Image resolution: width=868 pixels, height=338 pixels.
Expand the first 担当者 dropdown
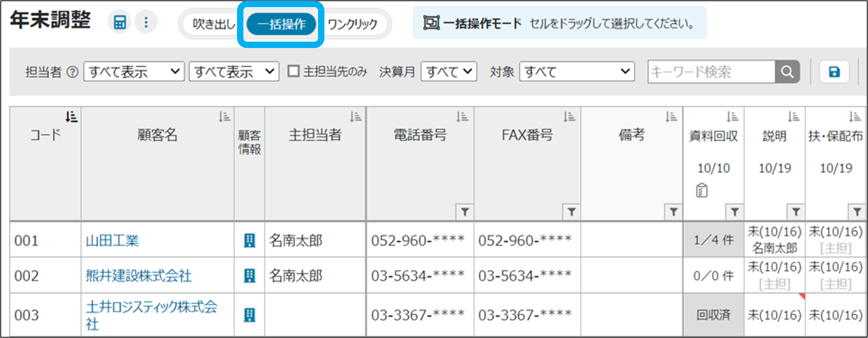[134, 72]
